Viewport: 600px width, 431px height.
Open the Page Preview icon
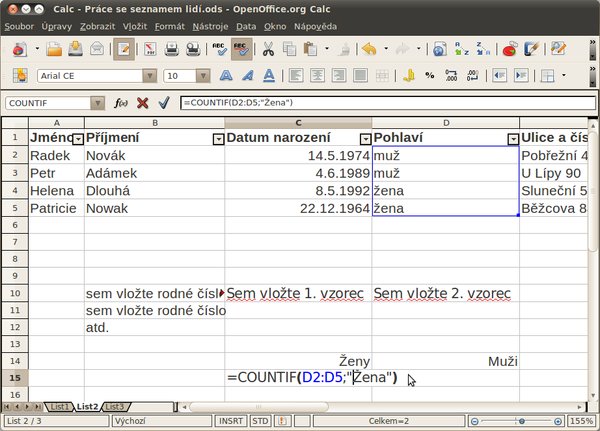point(193,49)
